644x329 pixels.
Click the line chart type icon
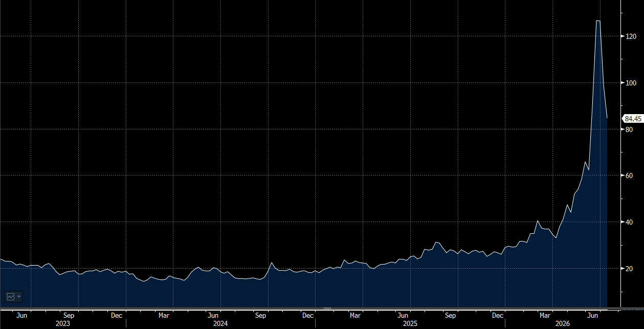[11, 296]
